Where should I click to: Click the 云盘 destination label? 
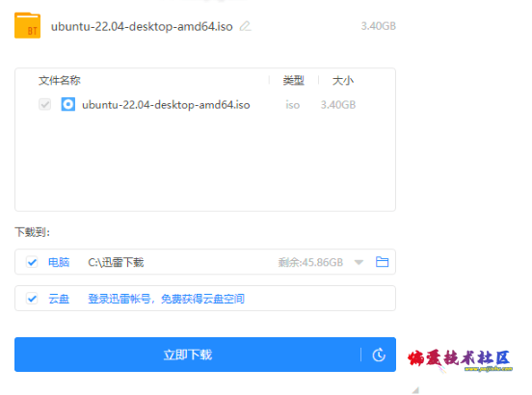pos(59,299)
